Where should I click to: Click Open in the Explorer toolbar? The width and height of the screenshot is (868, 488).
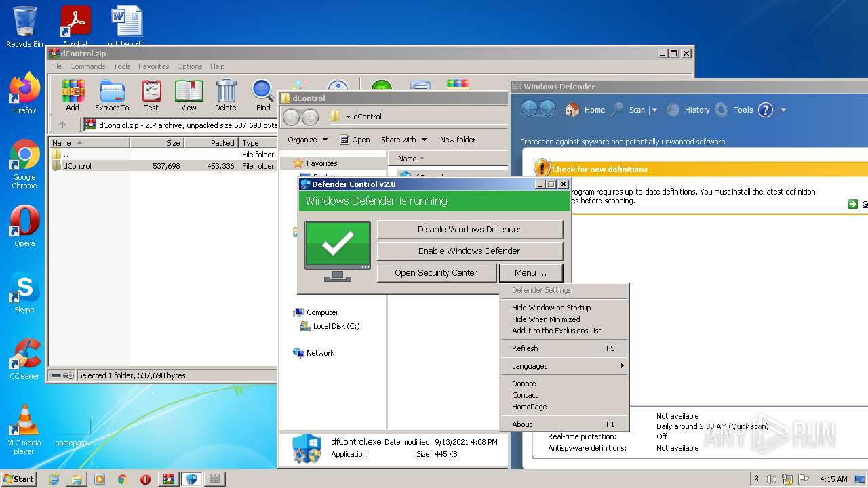[x=355, y=140]
